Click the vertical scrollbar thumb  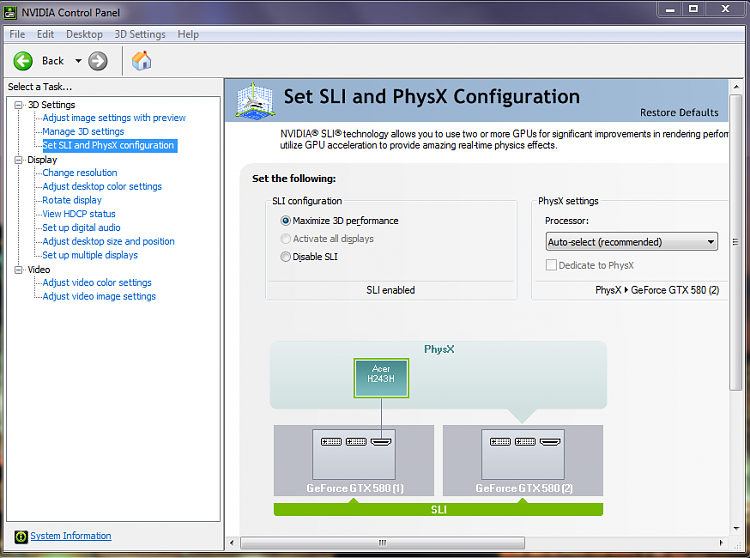tap(736, 242)
